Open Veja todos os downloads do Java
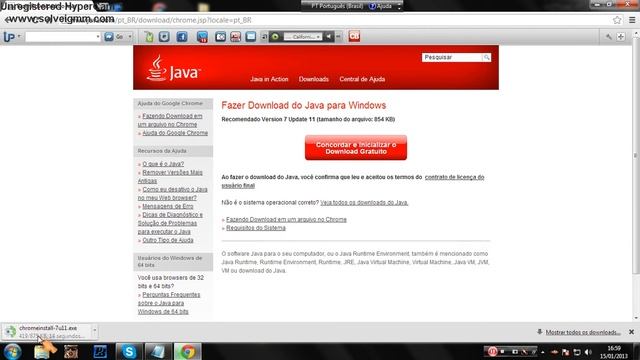640x360 pixels. pyautogui.click(x=364, y=202)
